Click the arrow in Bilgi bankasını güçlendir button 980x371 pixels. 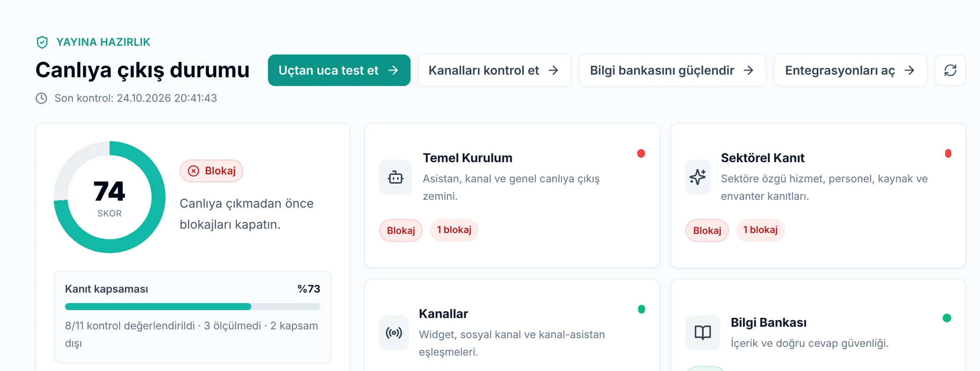click(x=748, y=70)
